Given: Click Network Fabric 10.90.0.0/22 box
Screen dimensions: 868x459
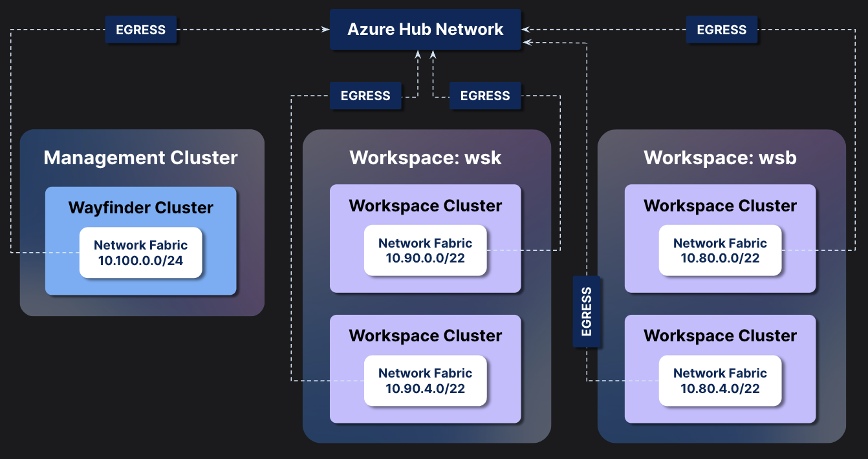Looking at the screenshot, I should (x=426, y=251).
